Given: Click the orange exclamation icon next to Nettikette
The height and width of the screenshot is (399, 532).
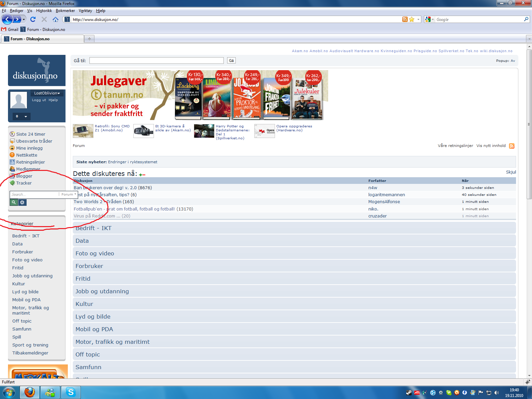Looking at the screenshot, I should [12, 155].
